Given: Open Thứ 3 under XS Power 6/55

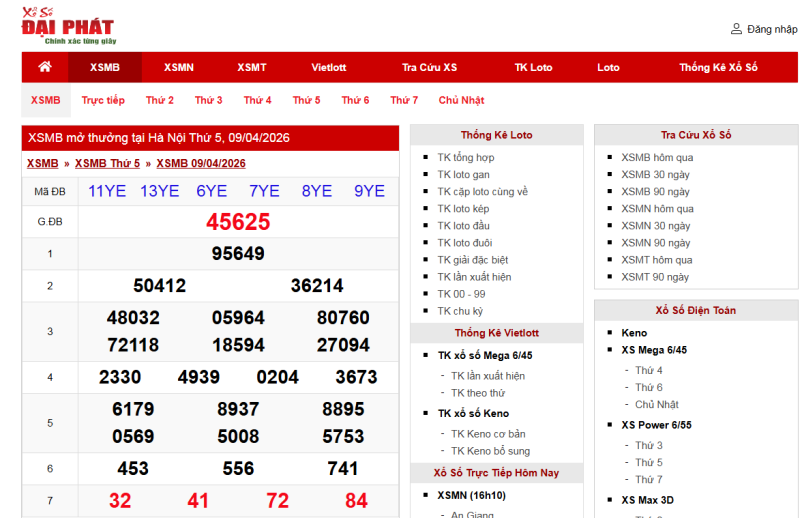Looking at the screenshot, I should click(649, 445).
